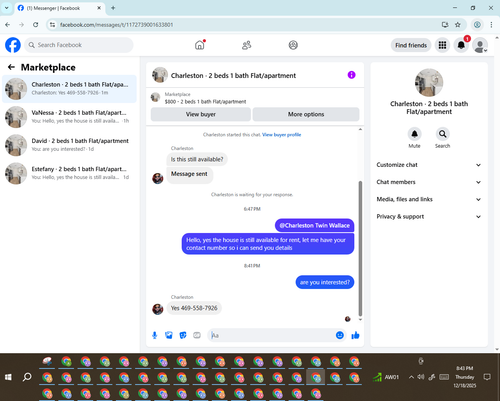Open the purple conversation info icon

click(351, 75)
